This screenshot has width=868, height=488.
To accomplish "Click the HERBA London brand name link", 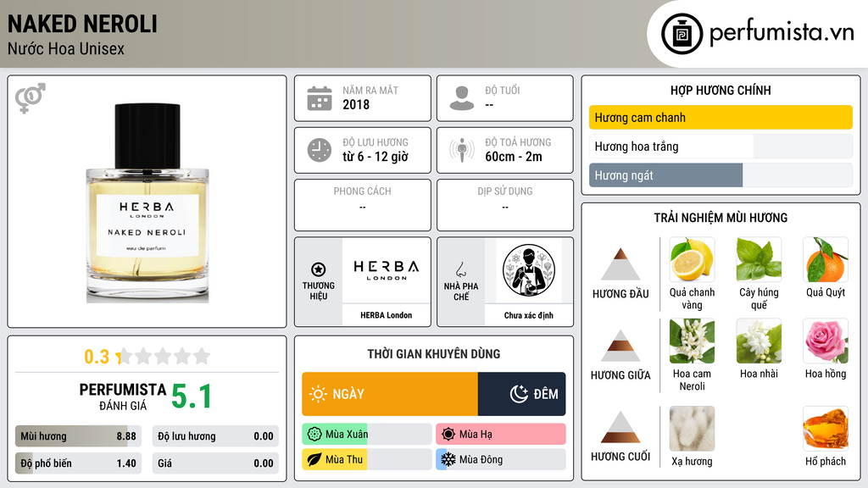I will pos(387,315).
